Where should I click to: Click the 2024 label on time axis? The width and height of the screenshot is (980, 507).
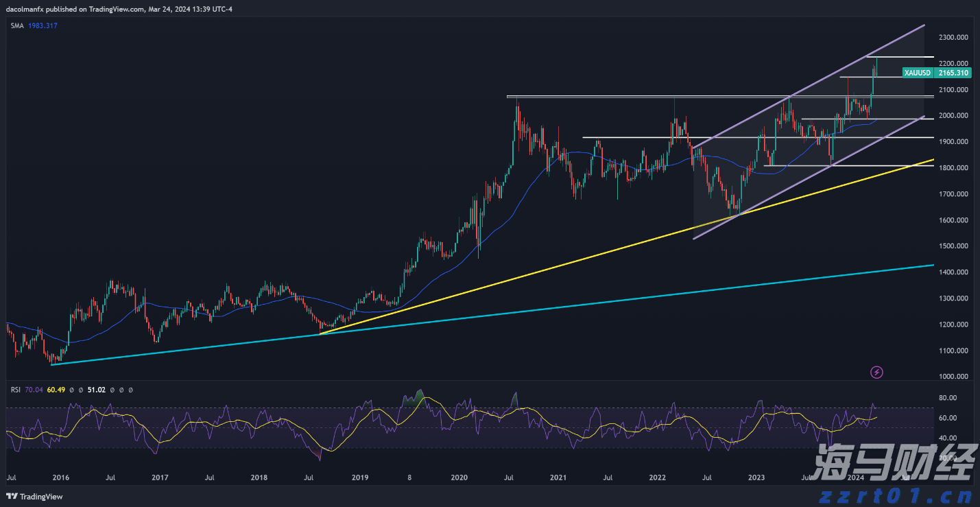[855, 477]
